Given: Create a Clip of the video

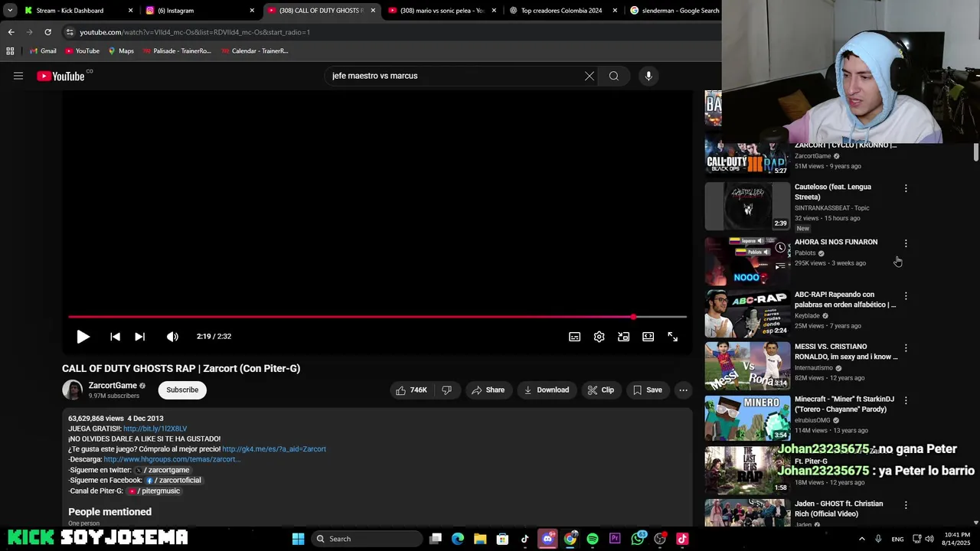Looking at the screenshot, I should (601, 390).
